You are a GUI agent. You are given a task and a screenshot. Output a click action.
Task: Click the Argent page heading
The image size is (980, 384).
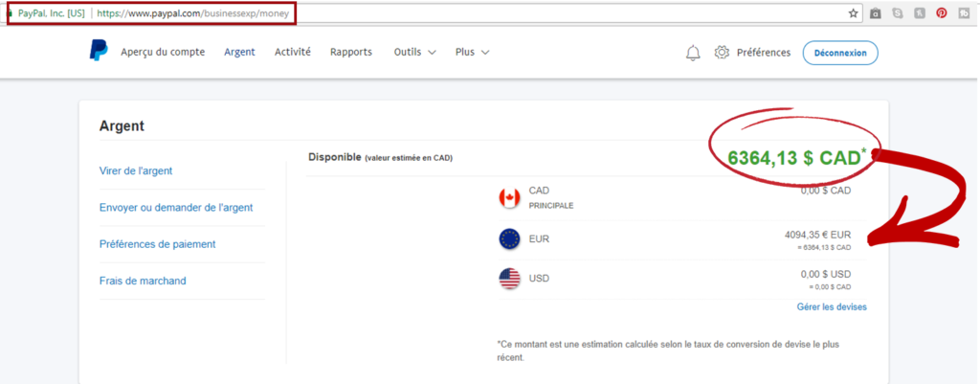tap(122, 126)
